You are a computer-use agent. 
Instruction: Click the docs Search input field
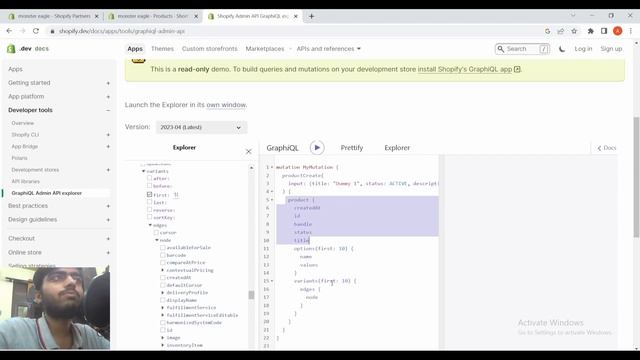522,49
